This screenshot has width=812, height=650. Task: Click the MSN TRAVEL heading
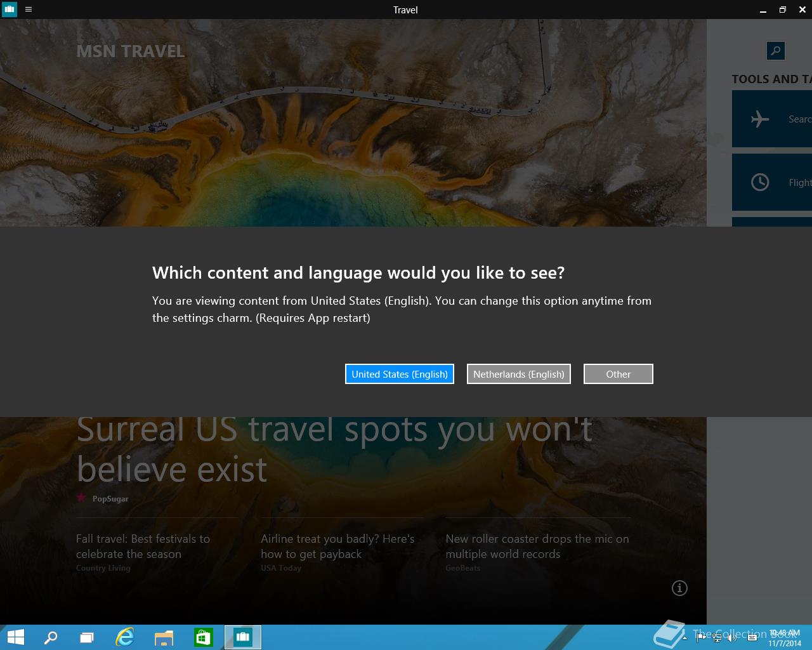[130, 51]
